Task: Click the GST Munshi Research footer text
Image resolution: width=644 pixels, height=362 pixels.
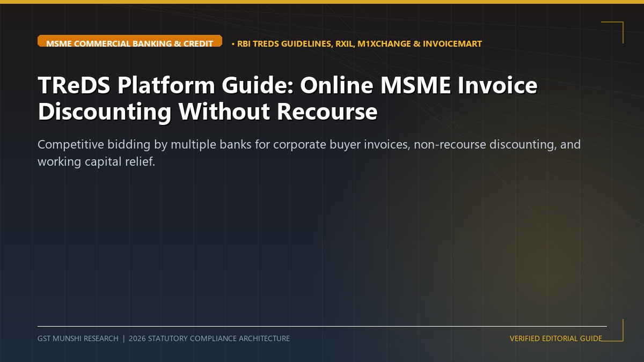Action: pyautogui.click(x=164, y=338)
